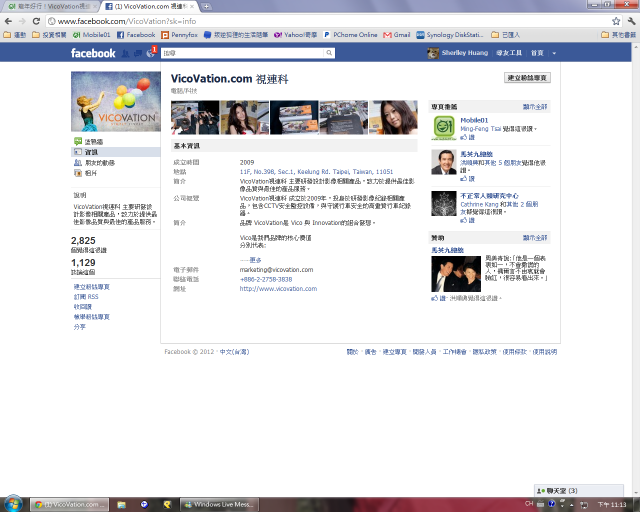Click the Keelung Rd. Taipei address link
Viewport: 640px width, 512px height.
pyautogui.click(x=316, y=172)
